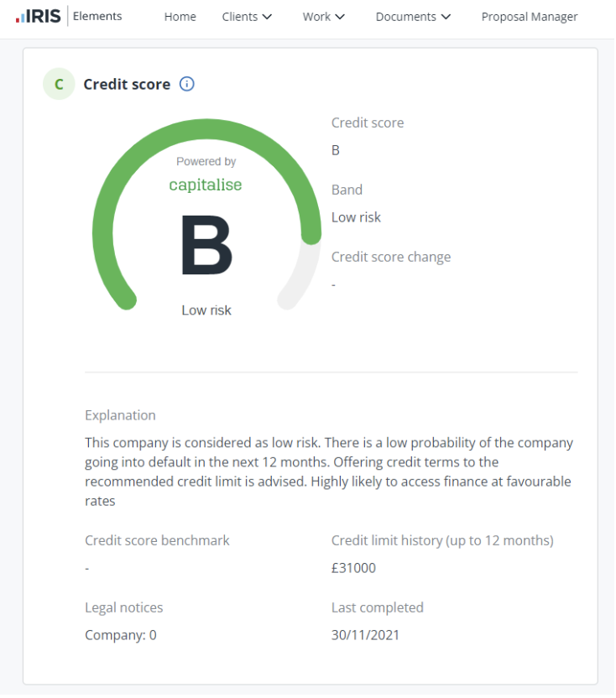
Task: Go to the Home menu item
Action: tap(180, 17)
